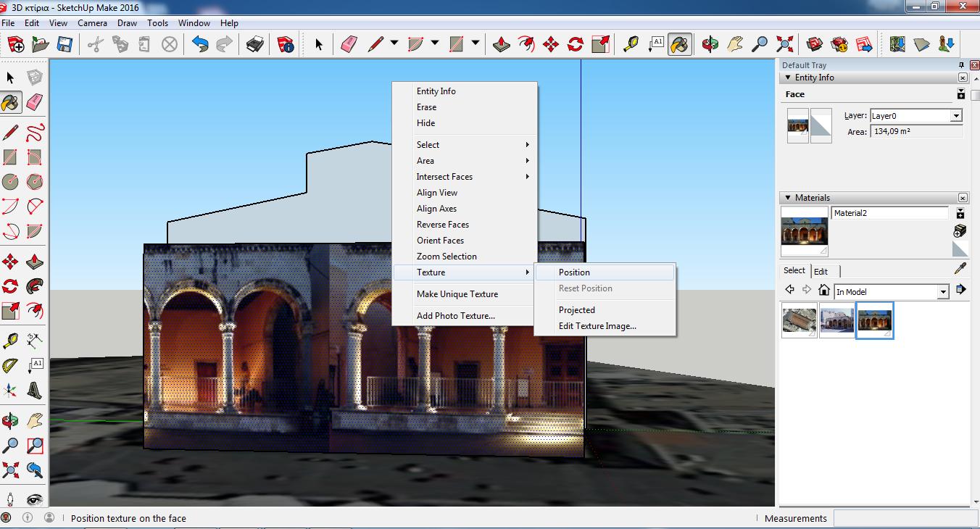Go back in the materials browser
The width and height of the screenshot is (980, 529).
click(x=790, y=290)
